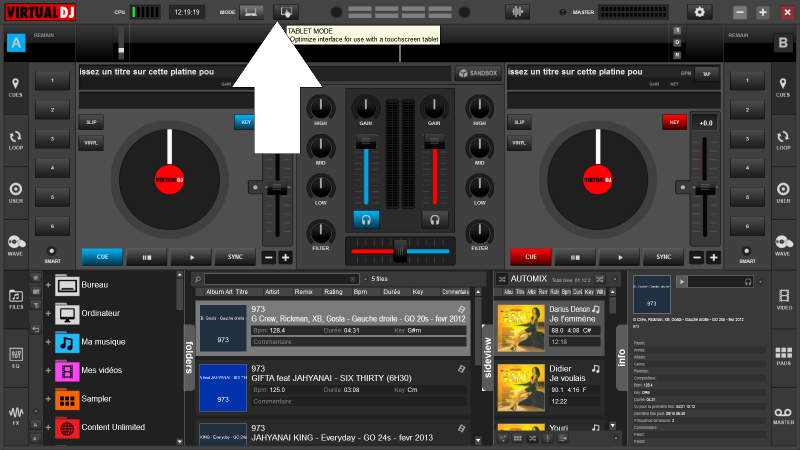Viewport: 800px width, 450px height.
Task: Toggle deck A headphone cue
Action: coord(366,219)
